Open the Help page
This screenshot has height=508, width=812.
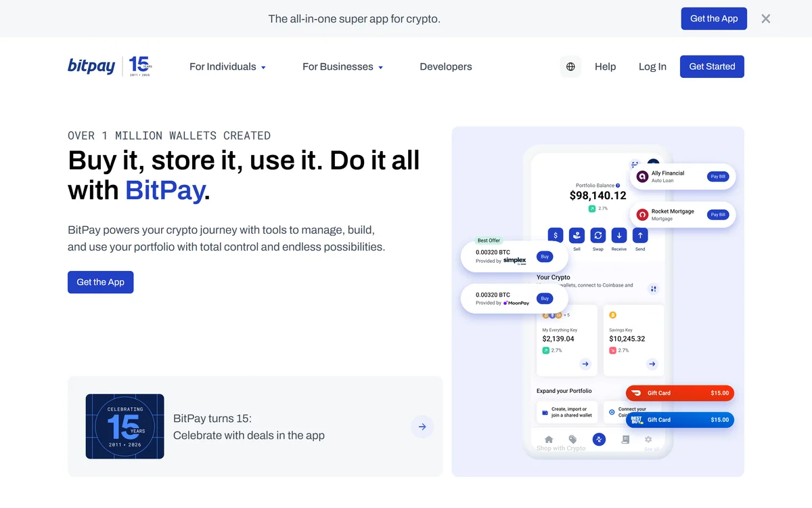[x=605, y=66]
